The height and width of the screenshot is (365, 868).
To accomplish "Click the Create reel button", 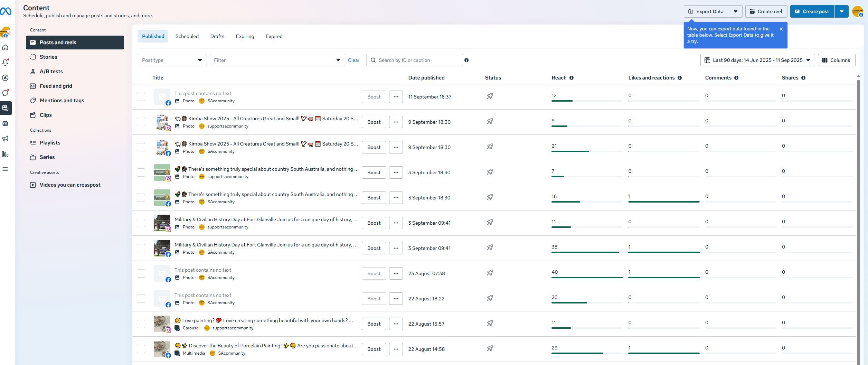I will (x=766, y=11).
